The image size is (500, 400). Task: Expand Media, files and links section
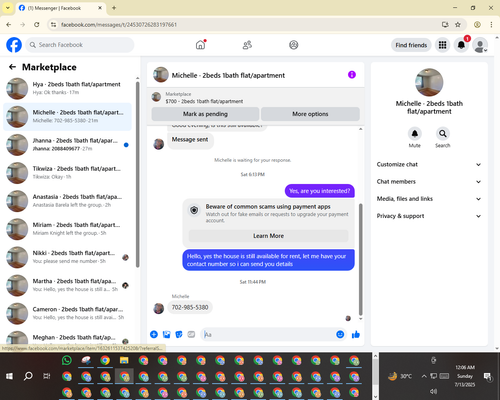(x=429, y=199)
